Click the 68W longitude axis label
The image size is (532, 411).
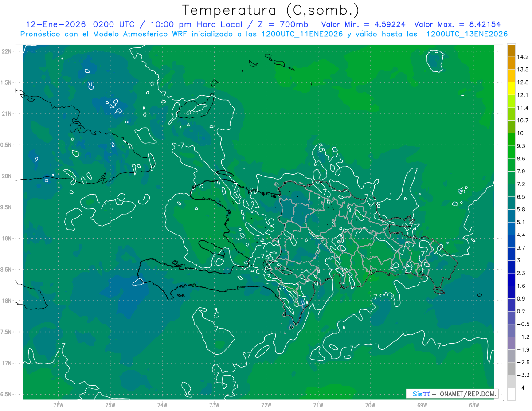474,405
